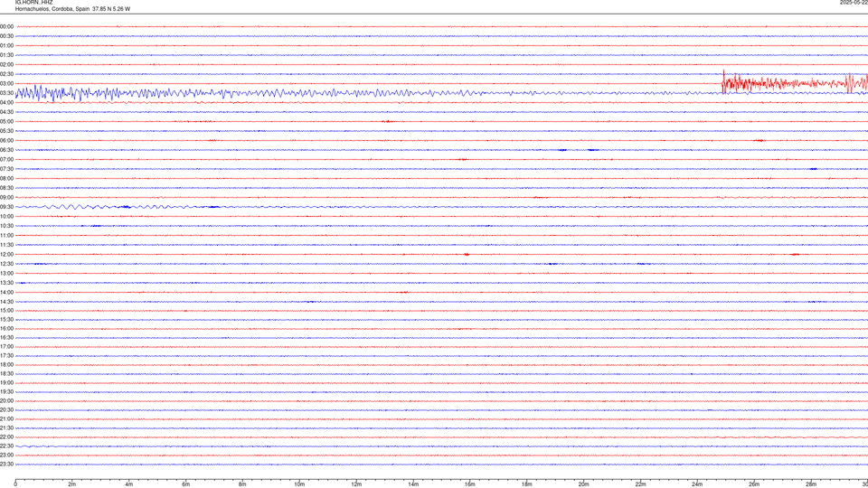Click the red earthquake onset spike on 03:00 trace
The width and height of the screenshot is (868, 488).
(x=723, y=81)
